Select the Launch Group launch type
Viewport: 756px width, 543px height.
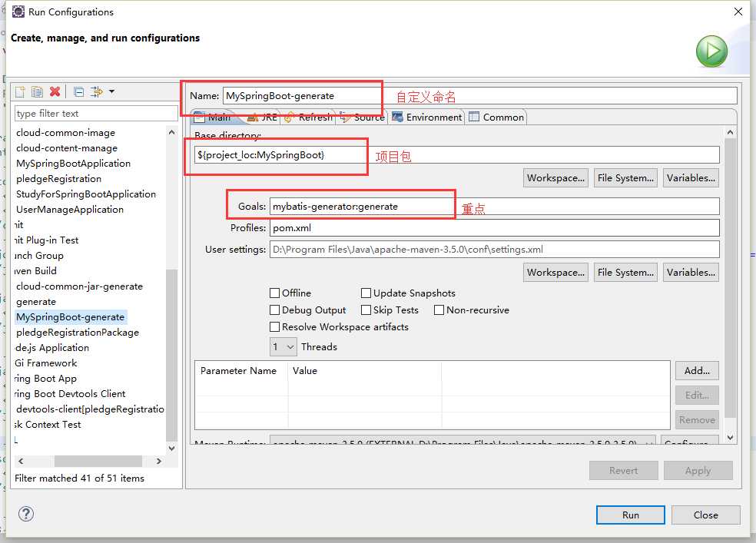pos(39,255)
